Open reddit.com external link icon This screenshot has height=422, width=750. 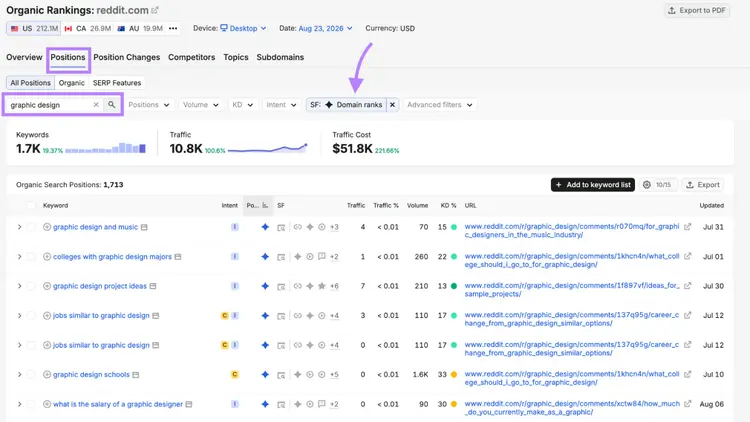tap(154, 10)
